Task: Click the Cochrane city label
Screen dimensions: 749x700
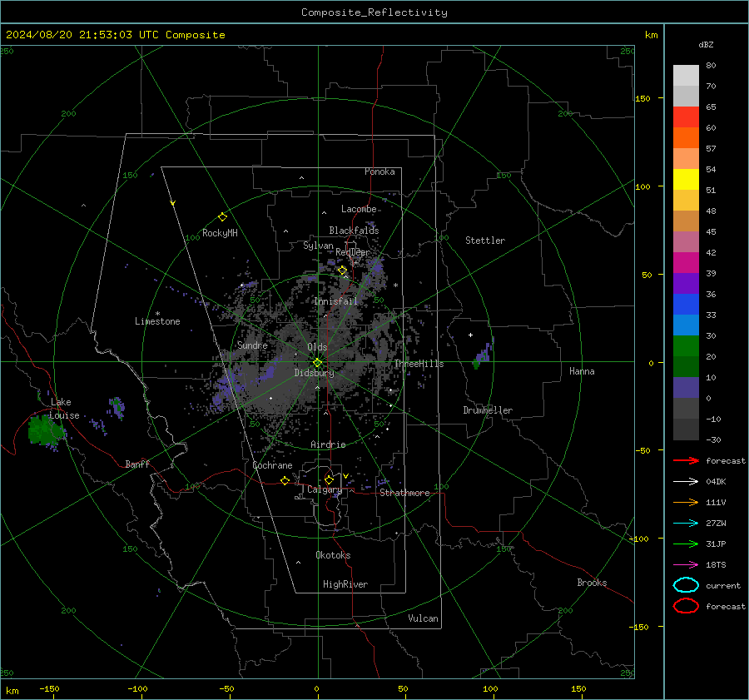Action: 272,465
